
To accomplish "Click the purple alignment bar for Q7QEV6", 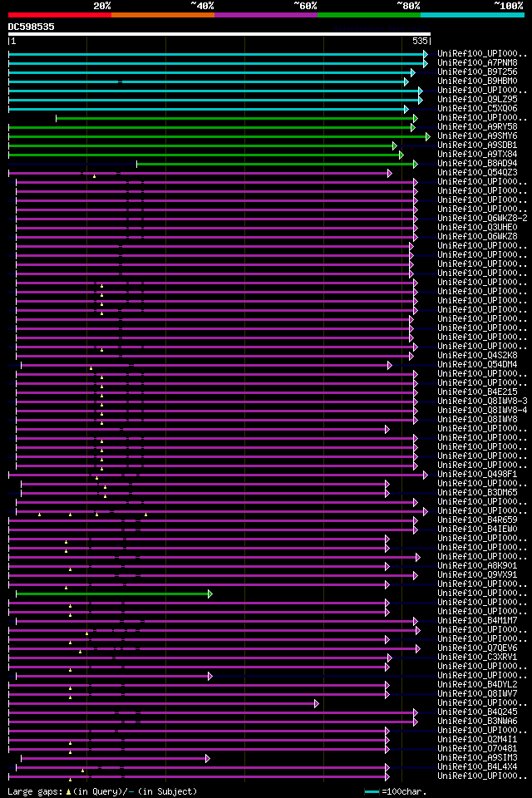I will pos(214,649).
